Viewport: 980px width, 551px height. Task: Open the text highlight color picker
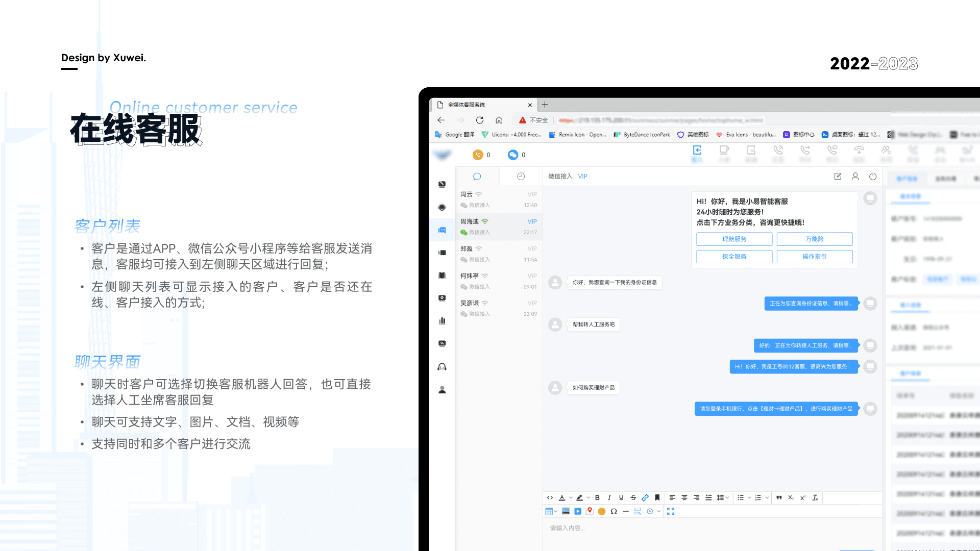click(x=580, y=497)
